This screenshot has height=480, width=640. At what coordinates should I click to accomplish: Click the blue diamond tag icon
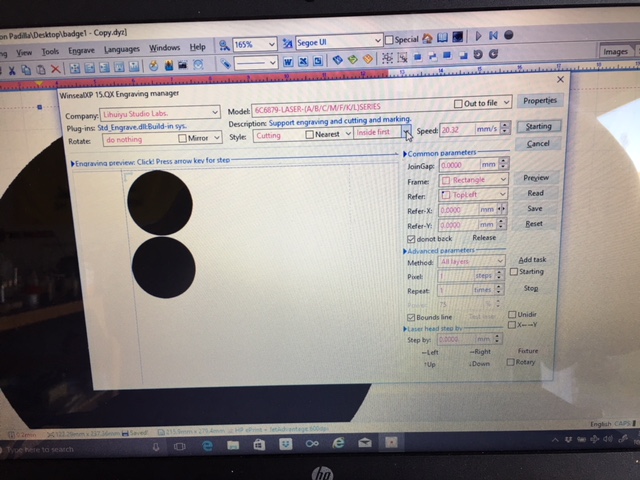(337, 60)
